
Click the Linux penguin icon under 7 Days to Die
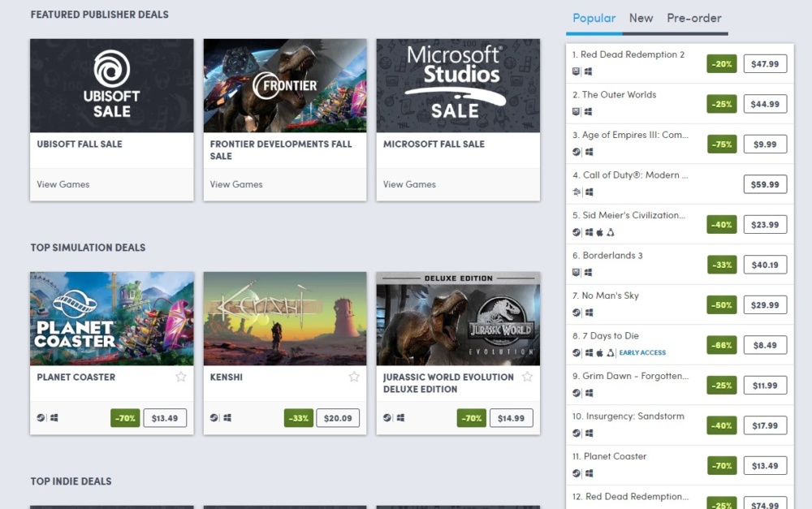(611, 352)
